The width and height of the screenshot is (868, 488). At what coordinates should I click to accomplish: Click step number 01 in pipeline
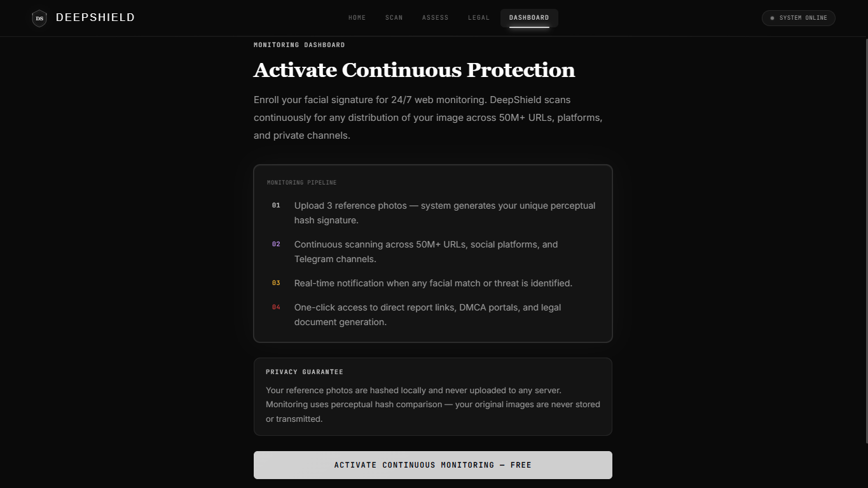[276, 206]
